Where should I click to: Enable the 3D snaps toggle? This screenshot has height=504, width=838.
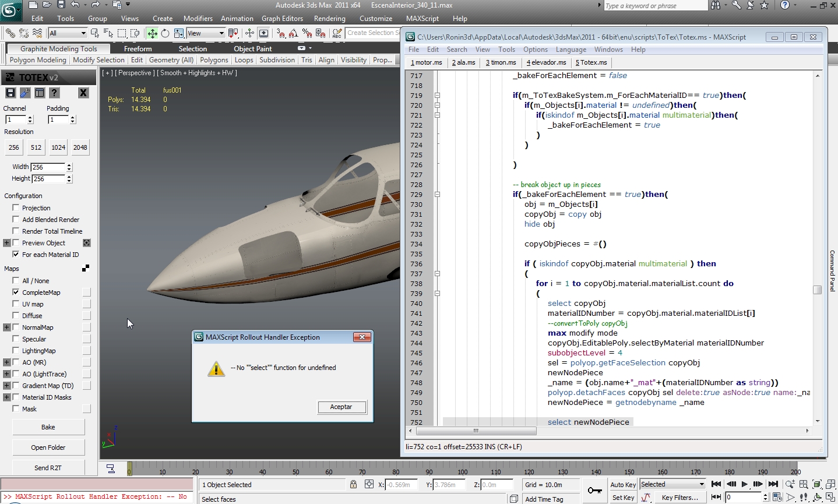[282, 33]
